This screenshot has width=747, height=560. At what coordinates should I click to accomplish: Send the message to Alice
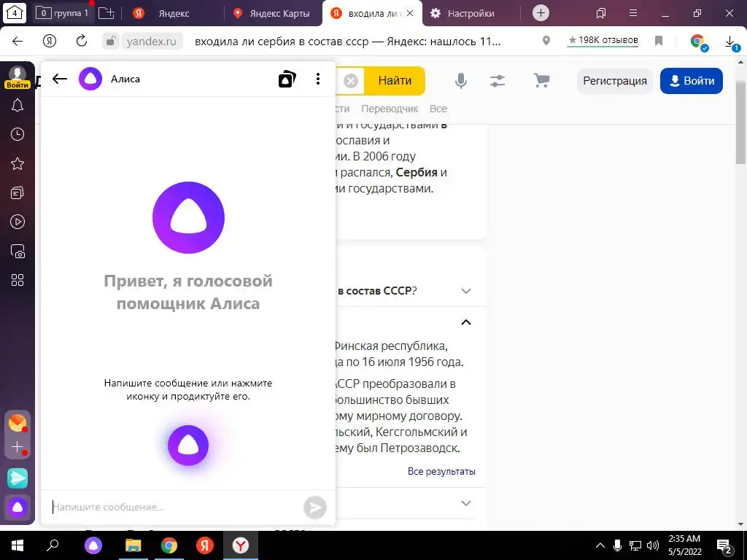tap(315, 507)
